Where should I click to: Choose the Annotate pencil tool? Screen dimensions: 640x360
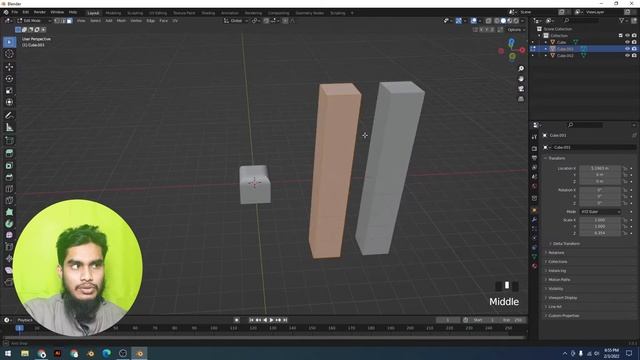point(9,116)
